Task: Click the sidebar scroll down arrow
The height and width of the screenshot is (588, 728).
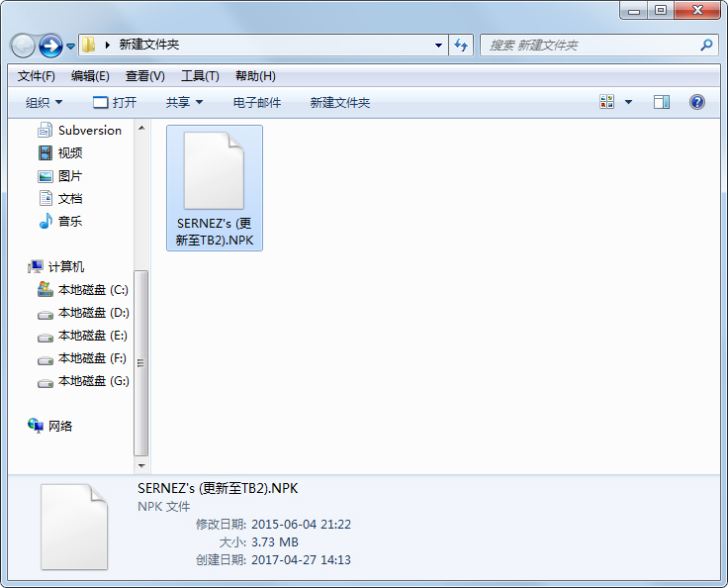Action: (141, 465)
